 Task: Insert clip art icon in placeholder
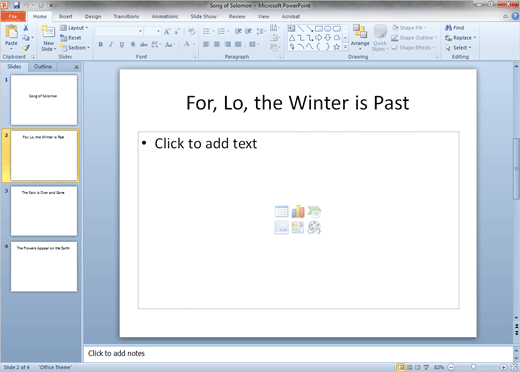298,227
